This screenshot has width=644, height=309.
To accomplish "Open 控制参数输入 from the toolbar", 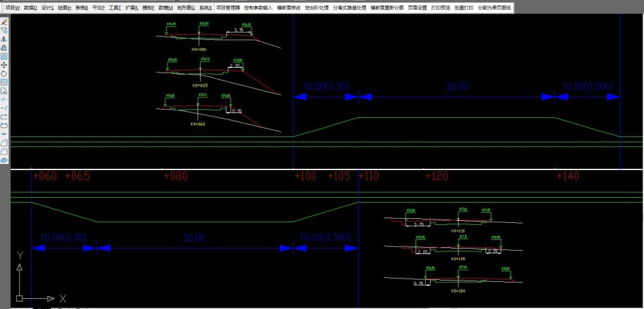I will 258,7.
